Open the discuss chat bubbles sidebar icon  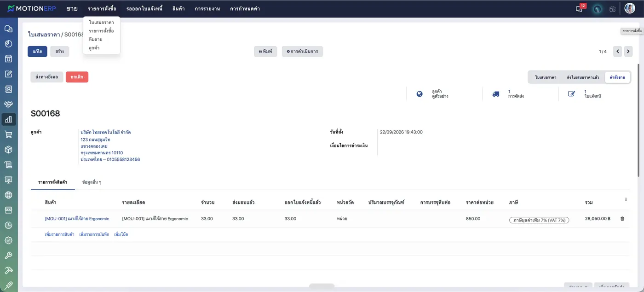(x=8, y=29)
